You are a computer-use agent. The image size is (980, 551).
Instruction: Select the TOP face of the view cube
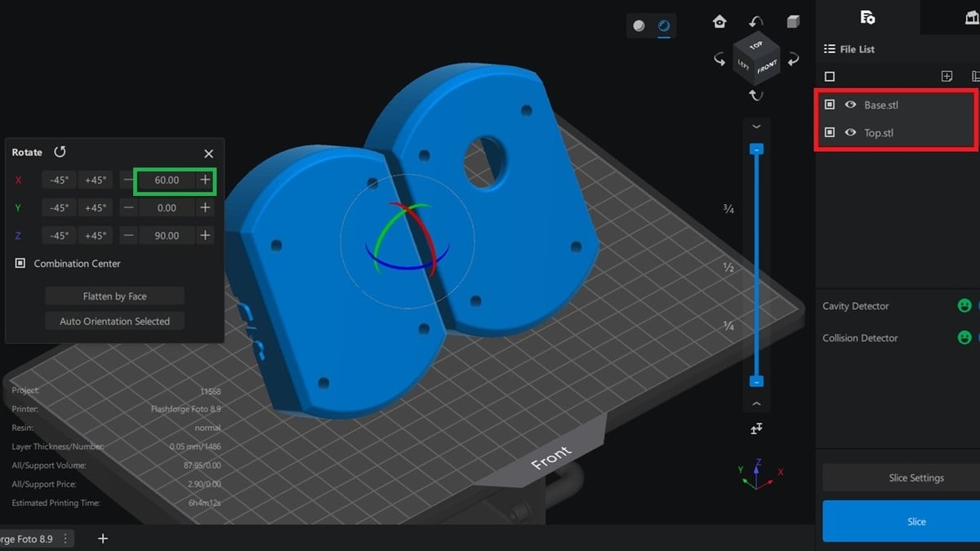(x=756, y=46)
